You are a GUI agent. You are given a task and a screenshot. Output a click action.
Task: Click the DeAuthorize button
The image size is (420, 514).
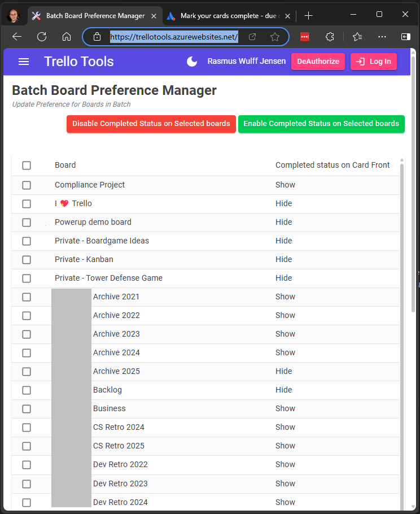(x=318, y=62)
